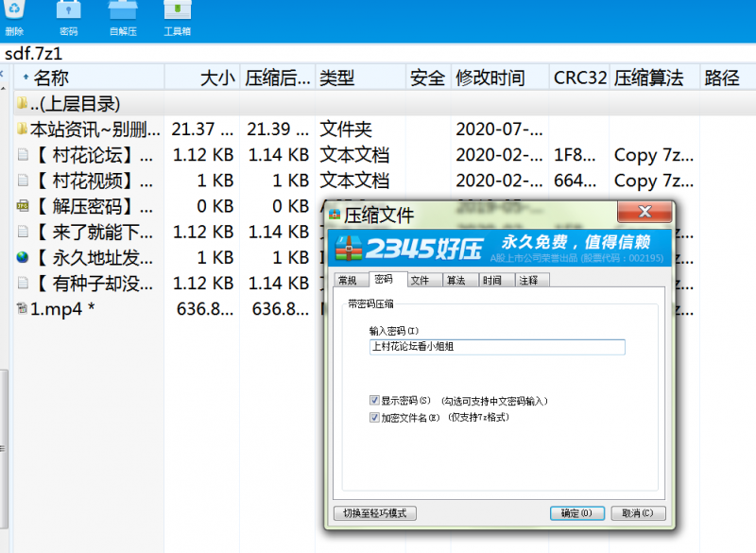Click inside the password input field

point(496,347)
